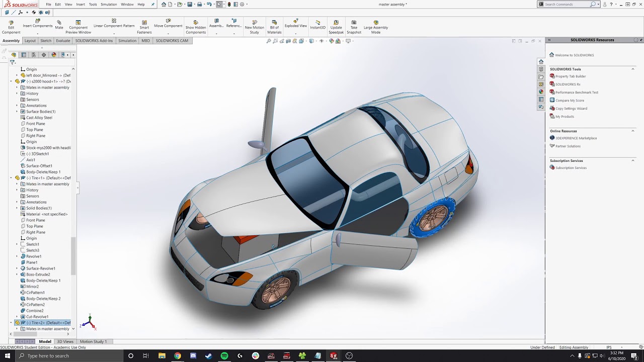Switch to the Evaluate tab

63,41
